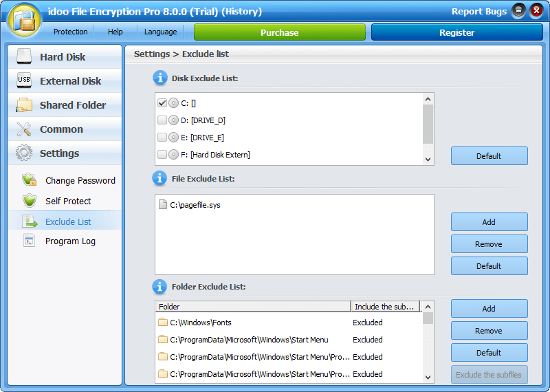The image size is (550, 392).
Task: Select C:\pagefile.sys in File Exclude List
Action: (195, 205)
